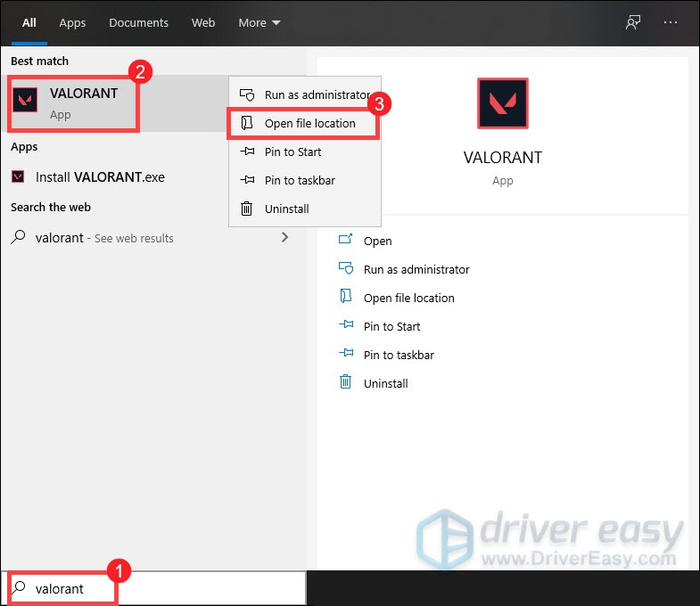
Task: Open the feedback icon in top bar
Action: [633, 22]
